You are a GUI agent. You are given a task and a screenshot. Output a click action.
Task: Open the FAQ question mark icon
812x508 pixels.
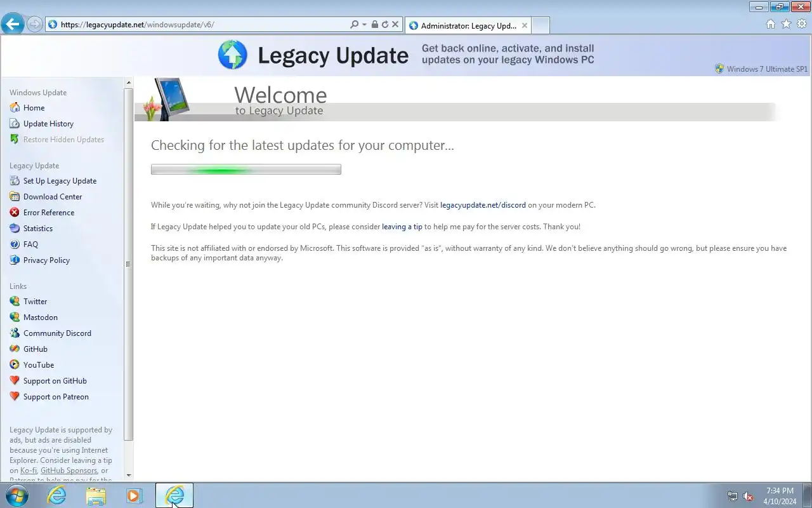(x=15, y=244)
